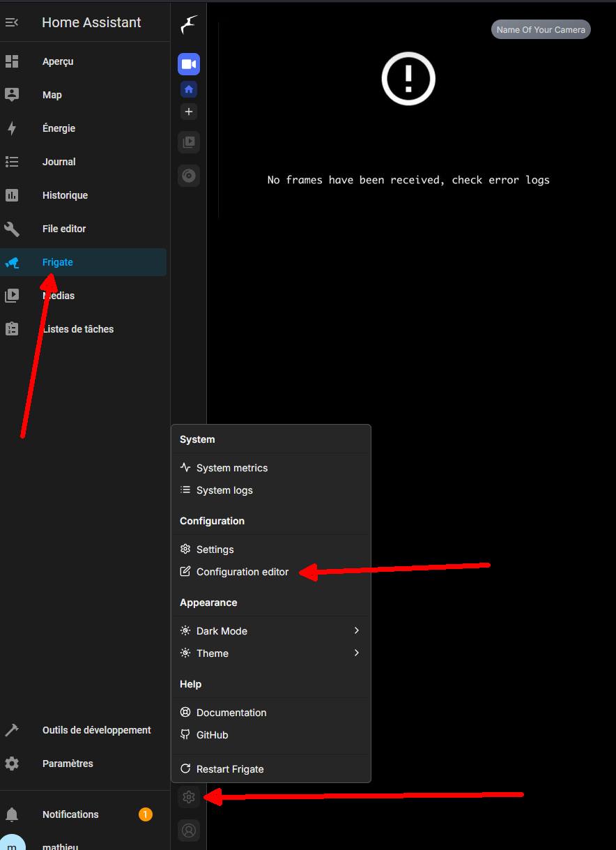Add a camera group with plus icon
616x850 pixels.
click(x=189, y=112)
